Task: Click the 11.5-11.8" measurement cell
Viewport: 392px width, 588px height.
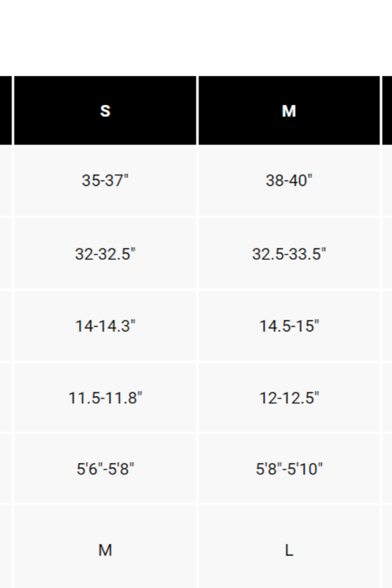Action: (105, 398)
